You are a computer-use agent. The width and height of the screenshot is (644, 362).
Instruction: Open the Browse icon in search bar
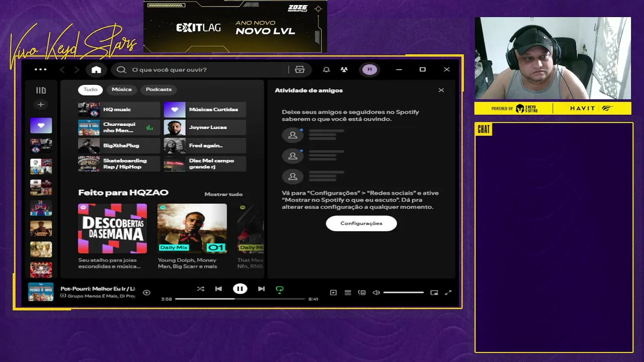tap(300, 70)
